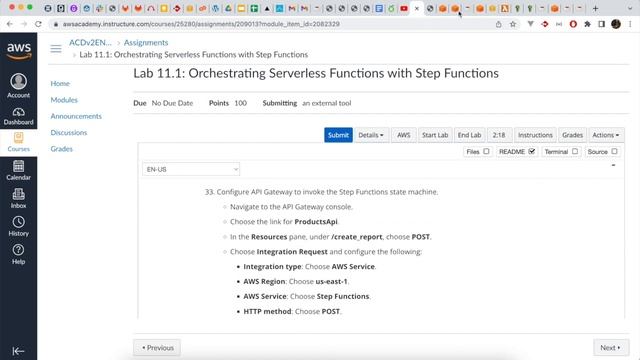Expand the tab search chevron

coord(629,8)
